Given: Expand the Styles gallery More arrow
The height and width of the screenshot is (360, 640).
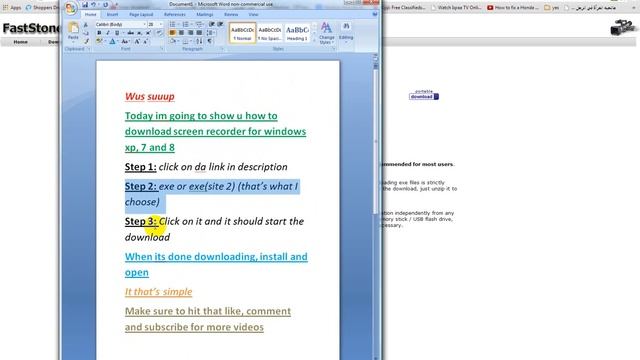Looking at the screenshot, I should coord(314,40).
